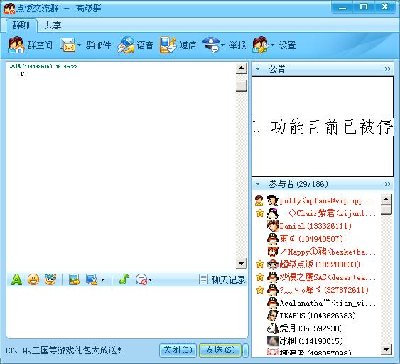
Task: Click the close (关闭) button
Action: pyautogui.click(x=178, y=350)
